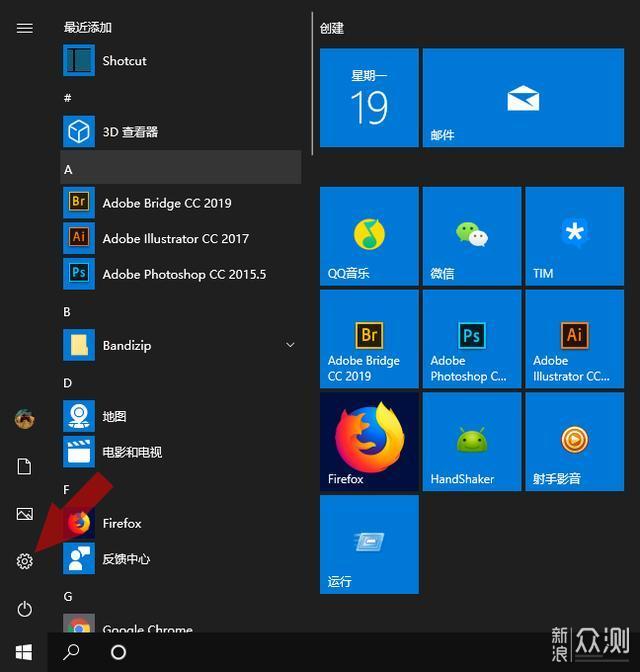Open the calendar tile showing 星期一 19
Image resolution: width=640 pixels, height=672 pixels.
coord(369,98)
